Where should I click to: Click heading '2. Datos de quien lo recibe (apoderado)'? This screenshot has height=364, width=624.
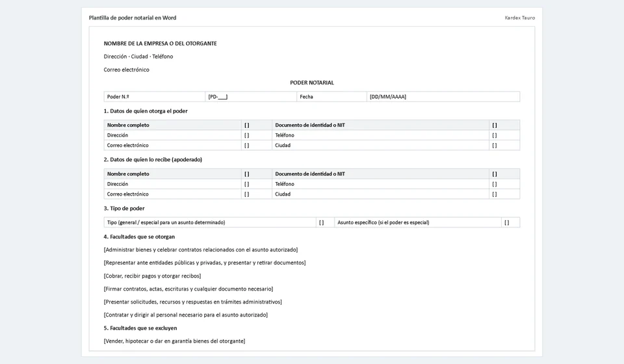pyautogui.click(x=153, y=159)
